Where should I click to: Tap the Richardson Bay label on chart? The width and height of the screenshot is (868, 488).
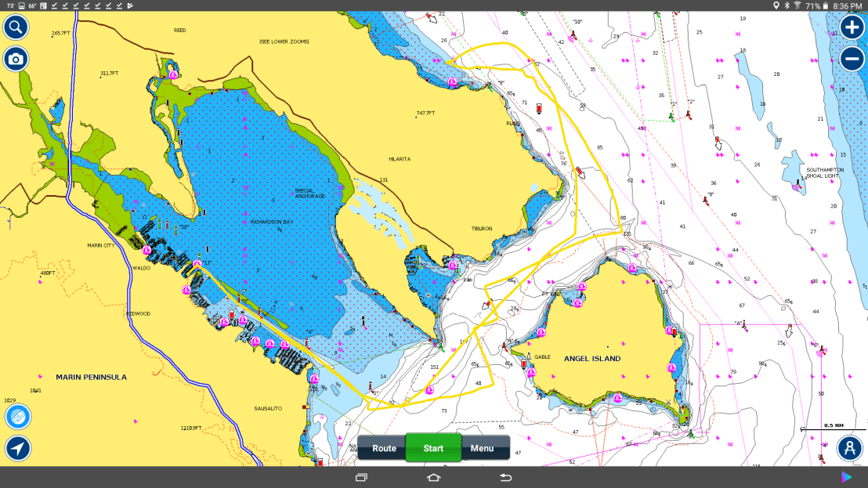(x=272, y=222)
